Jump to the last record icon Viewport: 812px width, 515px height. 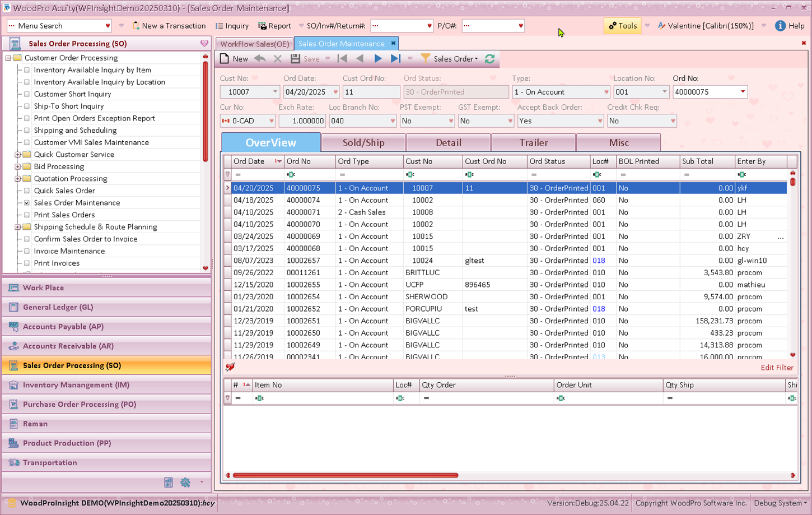click(x=395, y=59)
